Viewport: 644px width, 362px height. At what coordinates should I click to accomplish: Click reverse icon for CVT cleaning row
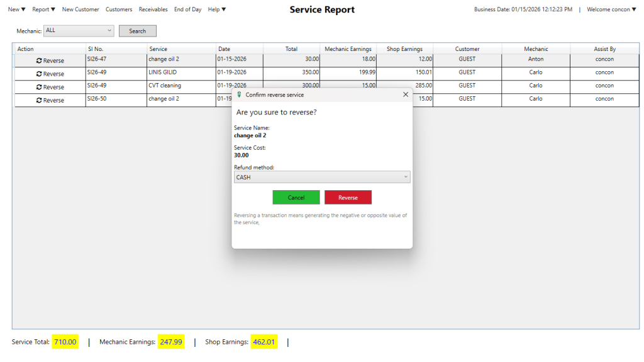coord(40,88)
